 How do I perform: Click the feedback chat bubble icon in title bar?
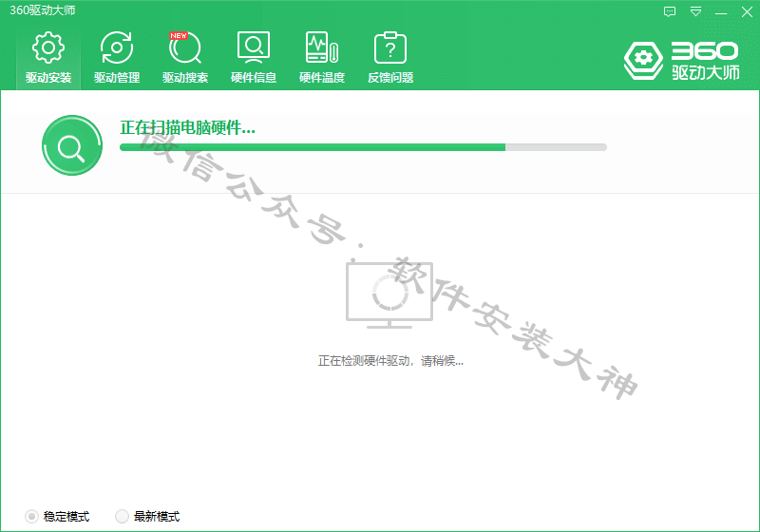pos(670,11)
